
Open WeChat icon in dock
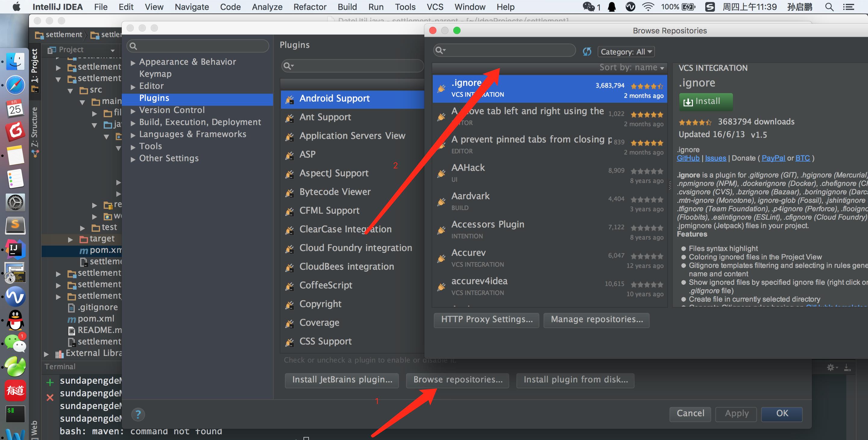click(x=15, y=343)
